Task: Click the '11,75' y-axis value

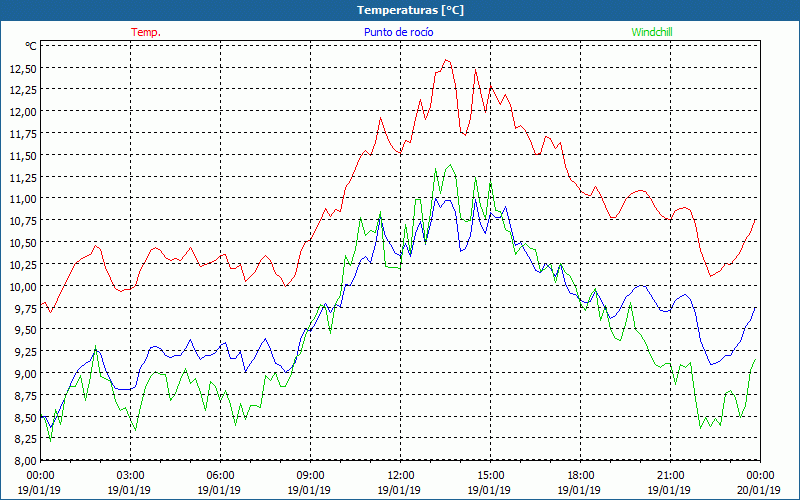Action: click(23, 134)
